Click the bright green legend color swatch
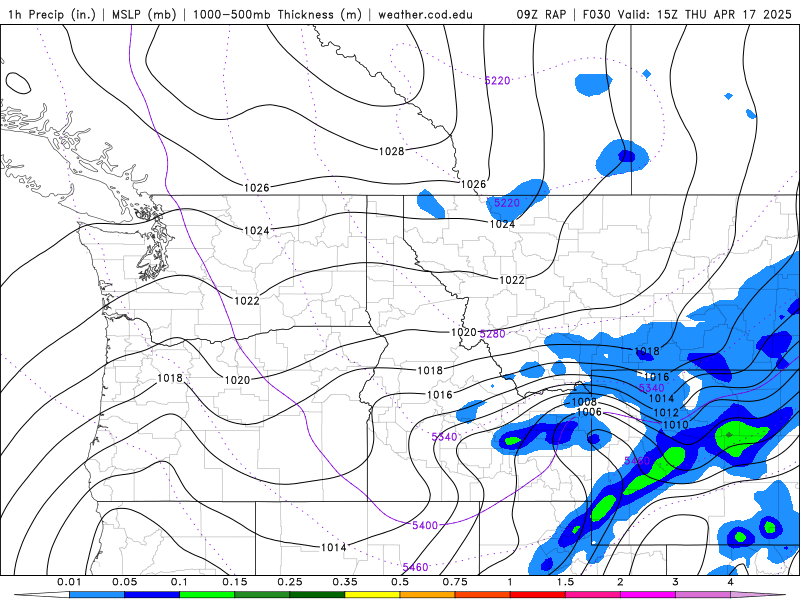 (x=207, y=595)
